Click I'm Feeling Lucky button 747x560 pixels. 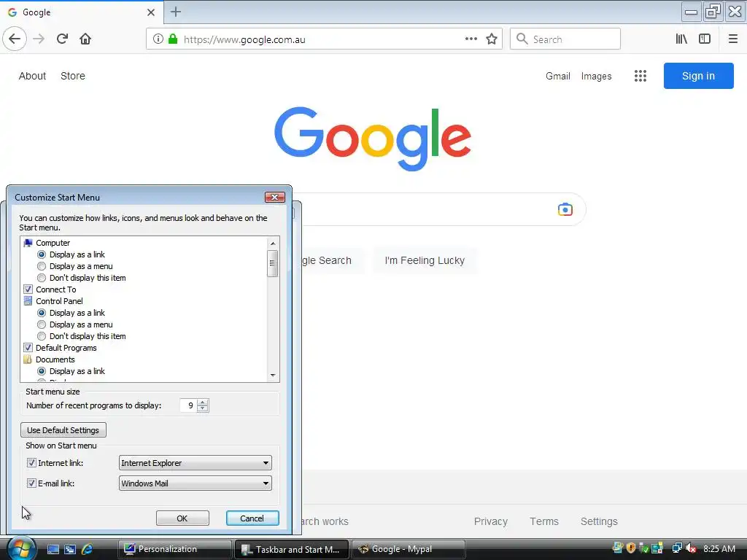[x=425, y=260]
